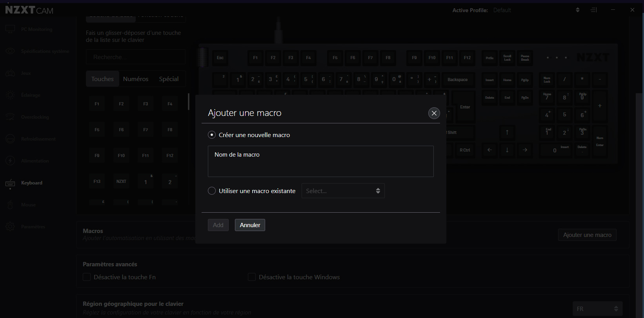Click the Ajouter une macro button
Image resolution: width=644 pixels, height=318 pixels.
pos(587,235)
